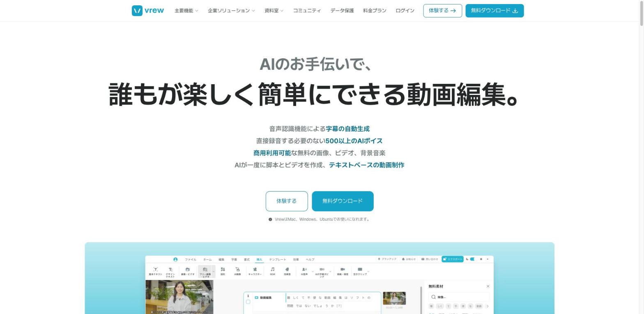644x314 pixels.
Task: Go to the データ保護 page
Action: 342,11
